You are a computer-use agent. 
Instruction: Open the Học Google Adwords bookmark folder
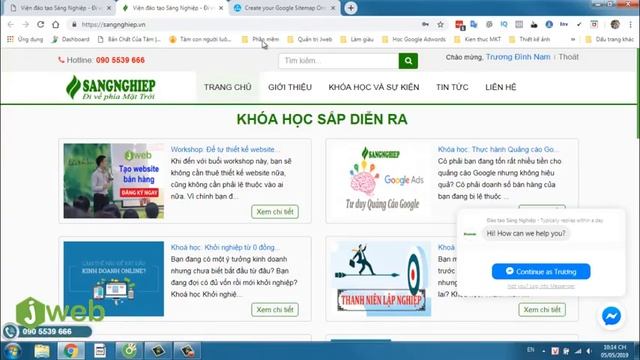coord(414,40)
